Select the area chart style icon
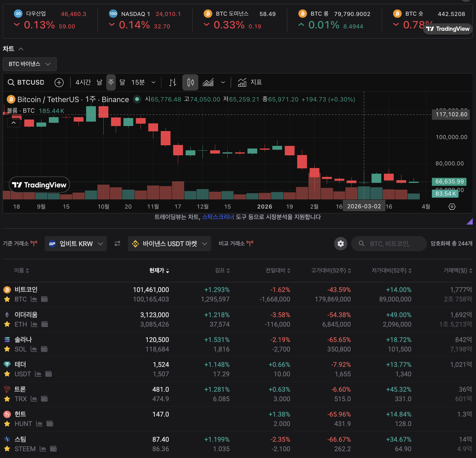Screen dimensions: 476x458 (208, 83)
